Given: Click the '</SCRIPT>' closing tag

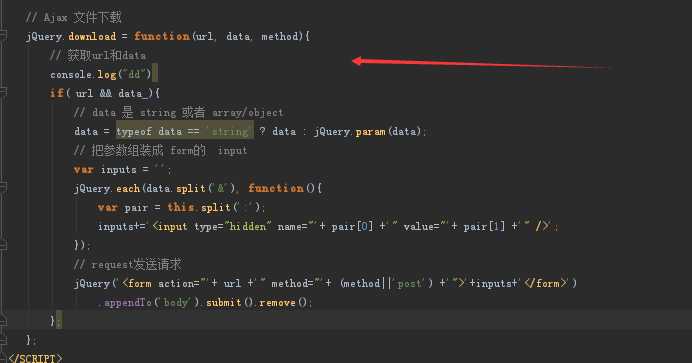Looking at the screenshot, I should [x=35, y=358].
